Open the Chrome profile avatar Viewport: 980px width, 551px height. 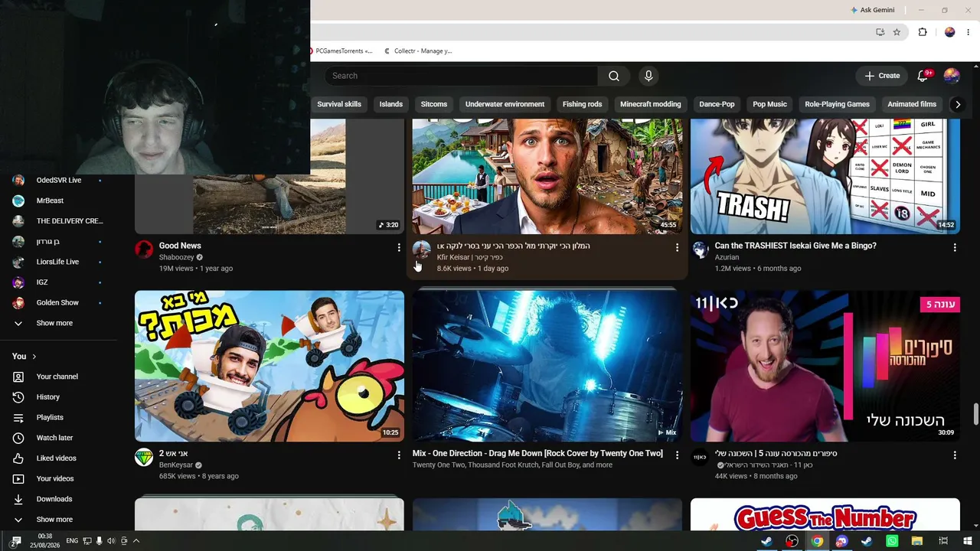[x=949, y=32]
